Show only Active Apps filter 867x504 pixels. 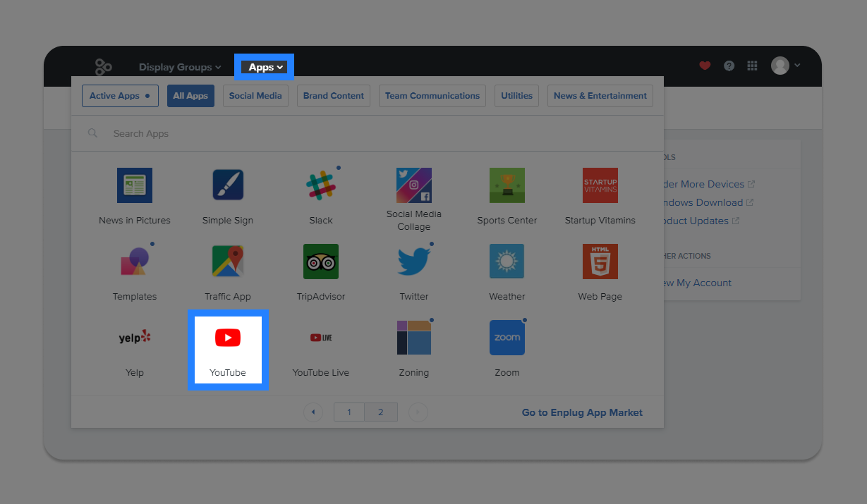pyautogui.click(x=120, y=96)
